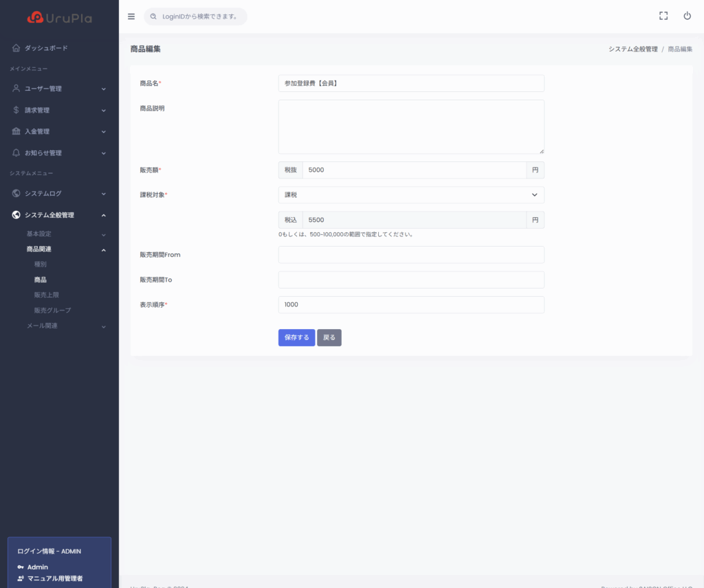
Task: Click the 請求管理 dollar icon
Action: [16, 110]
